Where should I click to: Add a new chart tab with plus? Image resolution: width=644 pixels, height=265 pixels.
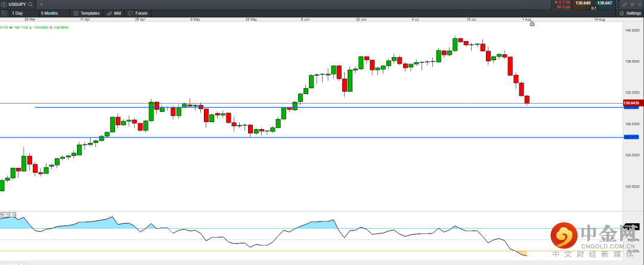[x=41, y=4]
